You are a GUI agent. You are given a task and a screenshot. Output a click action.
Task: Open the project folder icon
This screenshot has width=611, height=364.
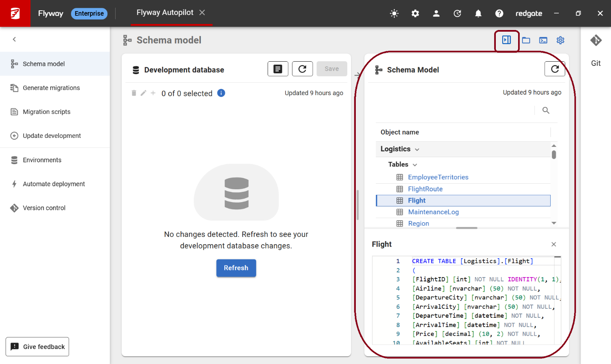click(526, 40)
